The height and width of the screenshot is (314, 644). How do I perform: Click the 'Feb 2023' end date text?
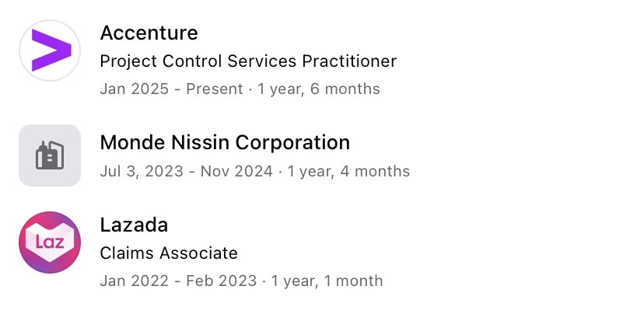[x=222, y=281]
